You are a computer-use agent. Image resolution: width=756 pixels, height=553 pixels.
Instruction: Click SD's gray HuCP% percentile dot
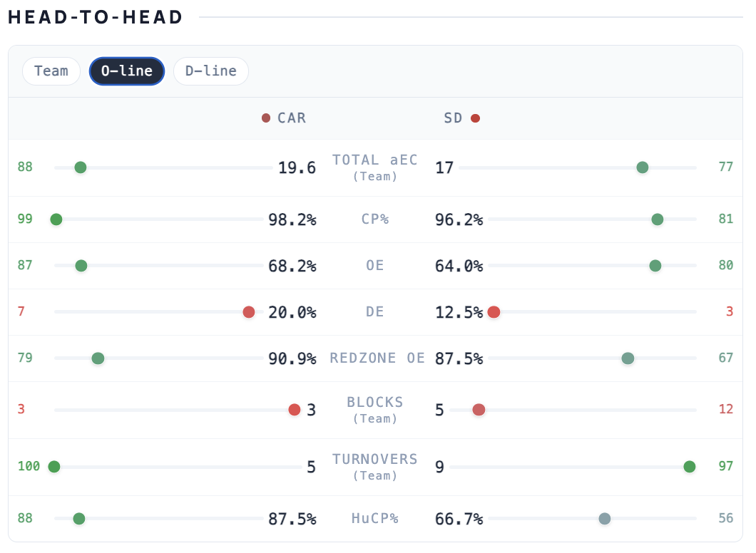[605, 519]
